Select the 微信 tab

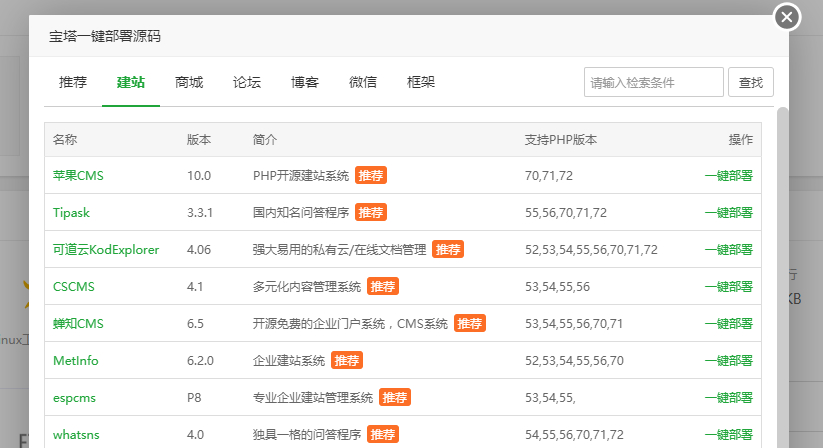[363, 82]
